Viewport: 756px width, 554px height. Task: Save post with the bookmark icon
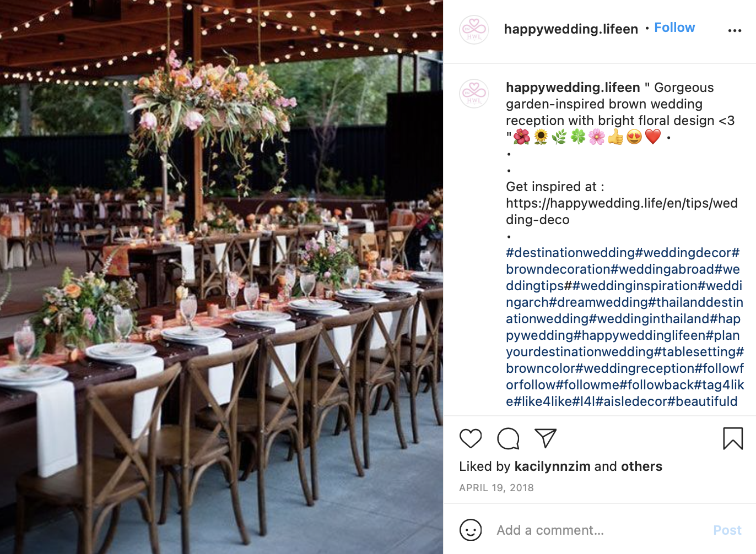[x=733, y=438]
